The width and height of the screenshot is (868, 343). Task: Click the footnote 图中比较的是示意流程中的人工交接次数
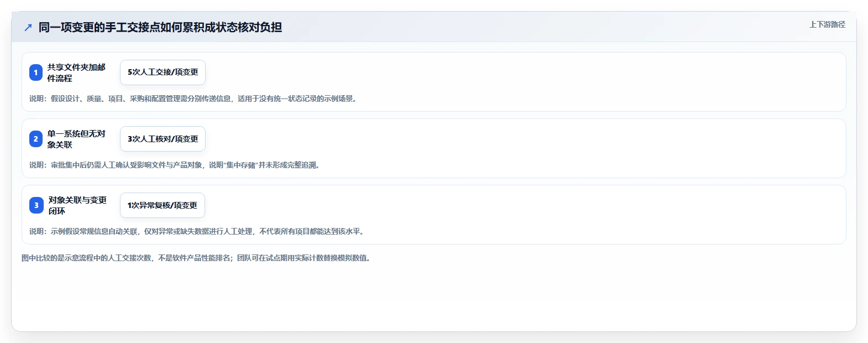point(197,258)
